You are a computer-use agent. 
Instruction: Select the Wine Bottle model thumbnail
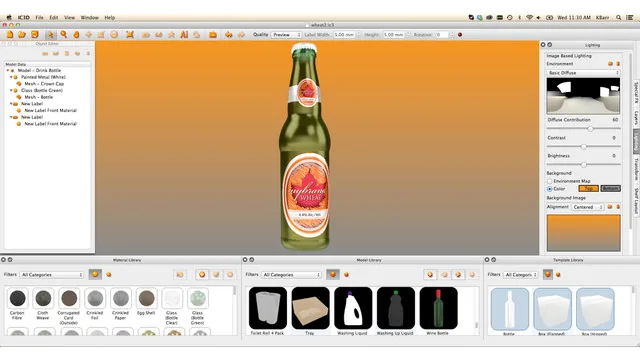[x=438, y=308]
